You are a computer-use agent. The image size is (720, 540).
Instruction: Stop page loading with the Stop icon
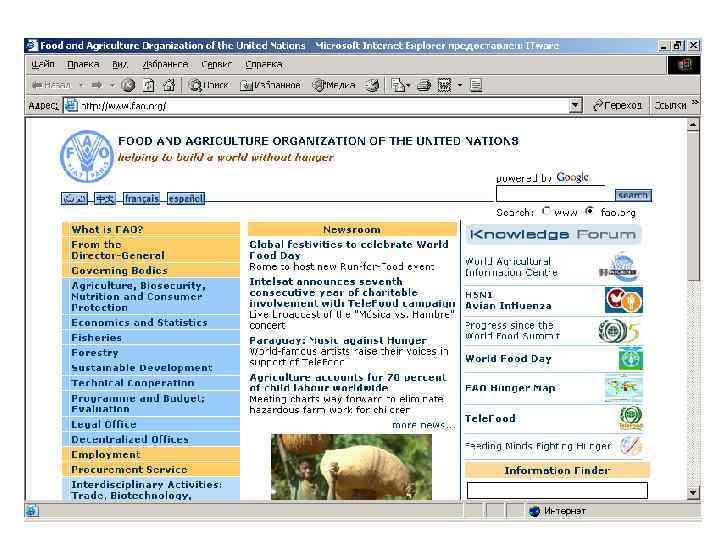(128, 85)
